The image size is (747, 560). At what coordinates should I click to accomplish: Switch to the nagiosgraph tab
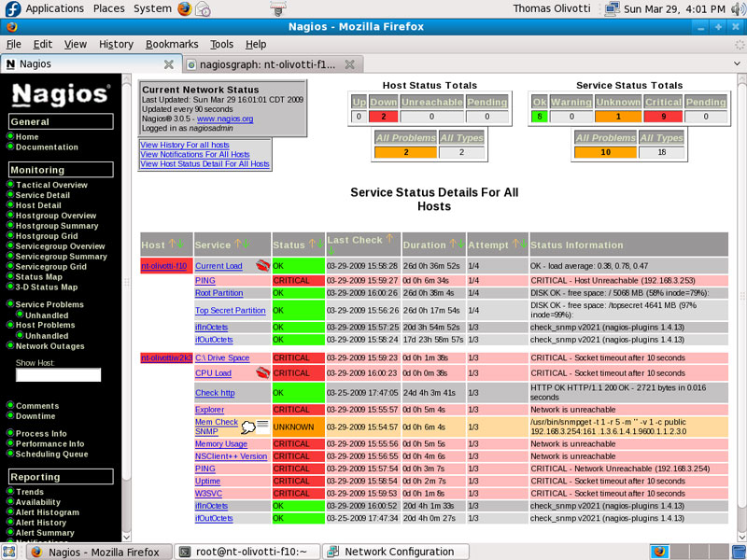pos(273,64)
